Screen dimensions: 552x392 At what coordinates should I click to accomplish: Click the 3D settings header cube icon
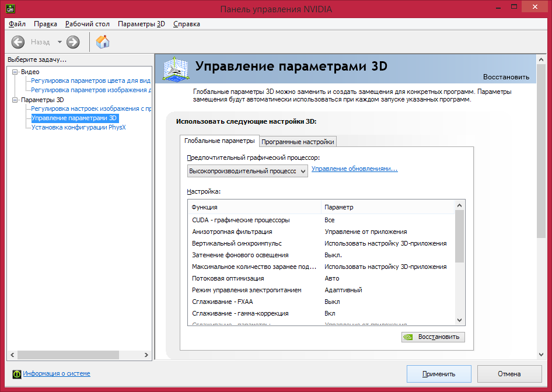coord(176,69)
